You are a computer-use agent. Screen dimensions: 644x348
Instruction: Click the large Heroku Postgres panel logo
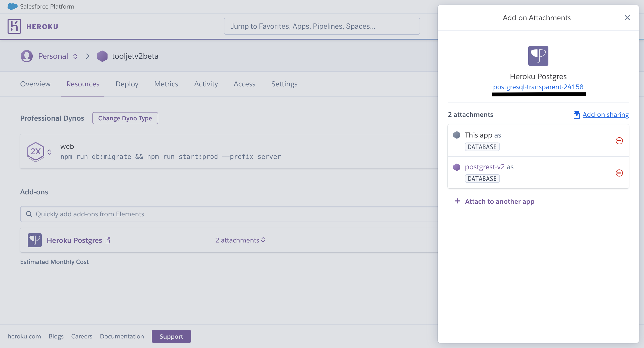(x=538, y=56)
